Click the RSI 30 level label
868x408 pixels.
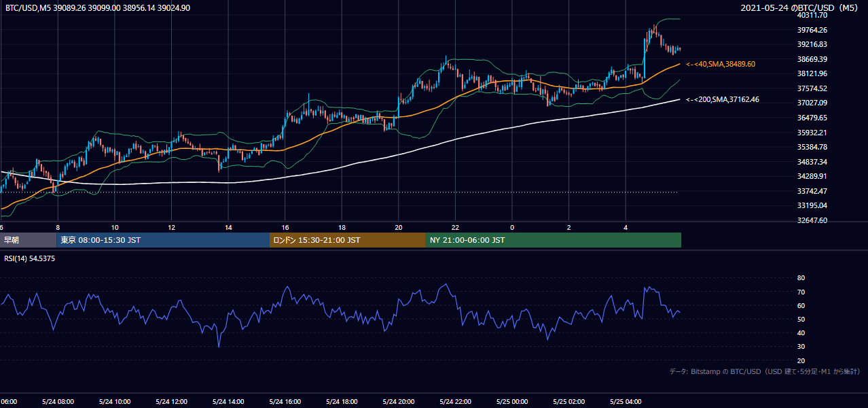(801, 347)
